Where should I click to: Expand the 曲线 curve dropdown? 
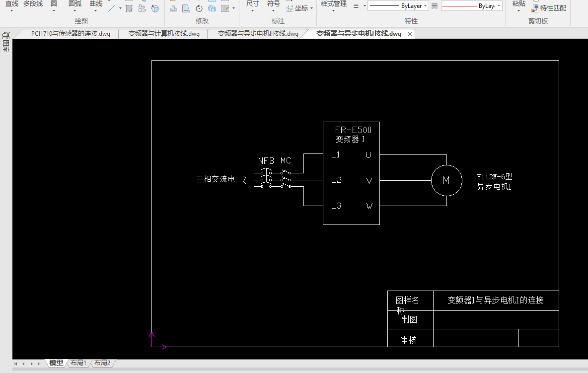tap(96, 10)
